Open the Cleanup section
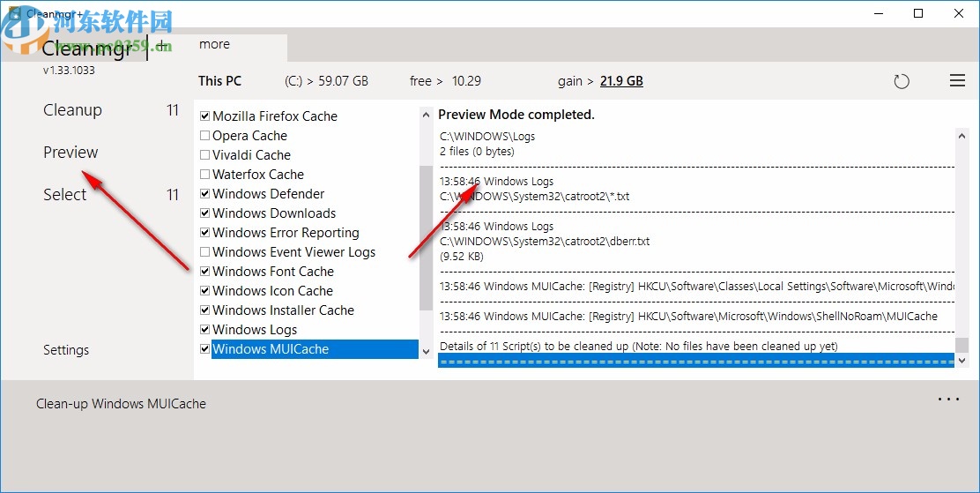The width and height of the screenshot is (980, 493). (x=72, y=110)
